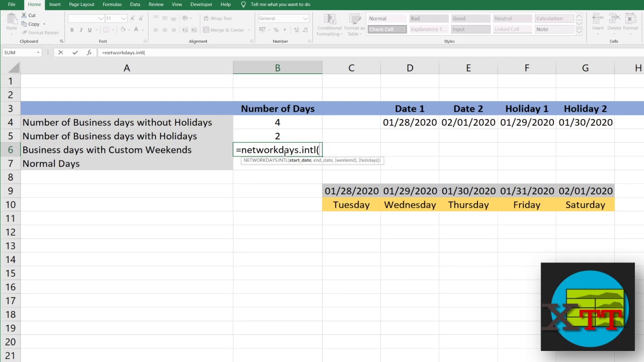
Task: Switch to the Data tab
Action: [135, 5]
